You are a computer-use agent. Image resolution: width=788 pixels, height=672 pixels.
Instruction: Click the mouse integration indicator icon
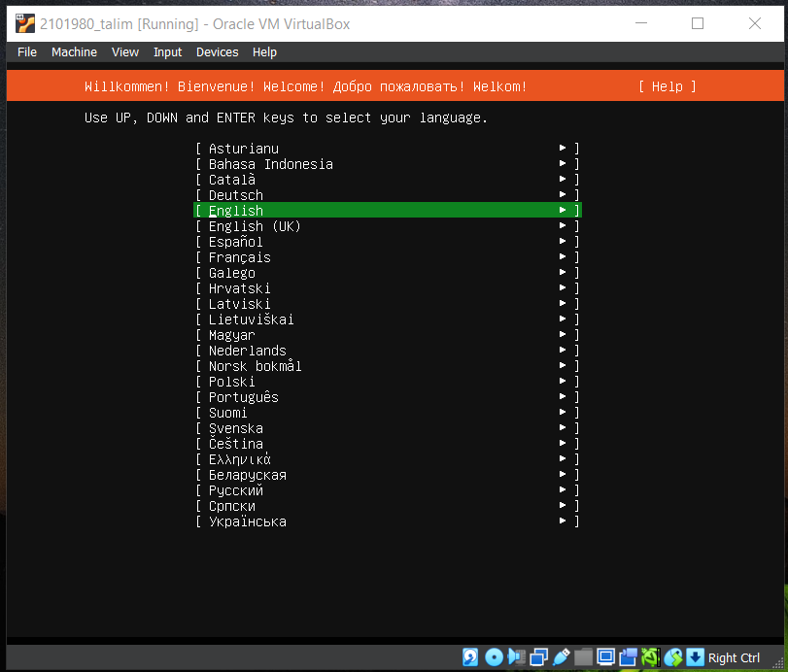pyautogui.click(x=673, y=656)
